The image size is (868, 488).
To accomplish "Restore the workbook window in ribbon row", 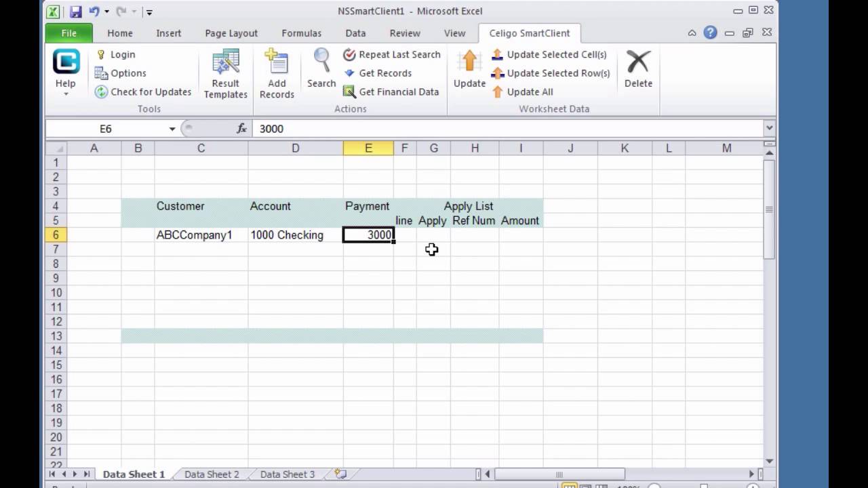I will coord(748,33).
